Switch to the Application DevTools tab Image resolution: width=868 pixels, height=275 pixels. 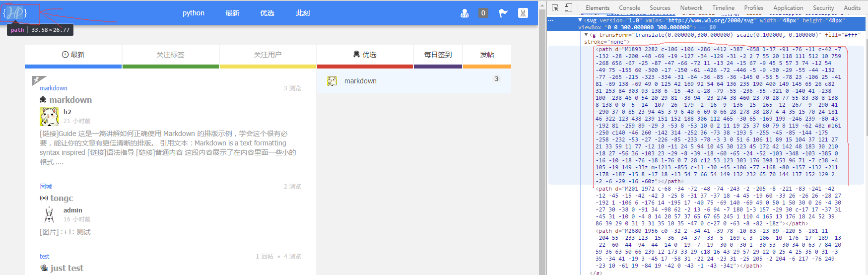[788, 7]
